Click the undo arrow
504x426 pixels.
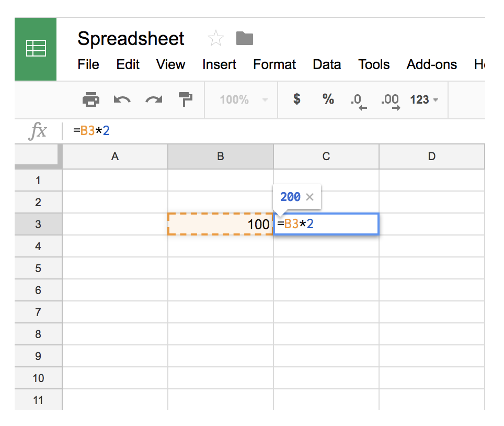pyautogui.click(x=122, y=99)
